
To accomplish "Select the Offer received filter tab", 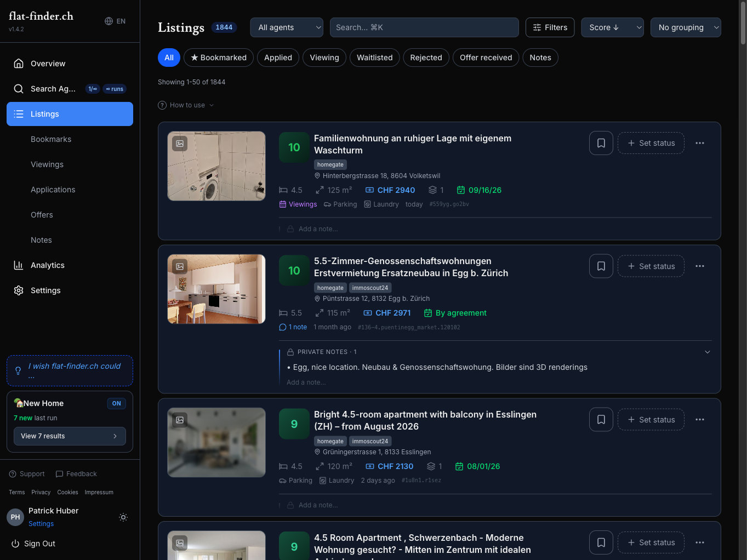I will click(486, 58).
